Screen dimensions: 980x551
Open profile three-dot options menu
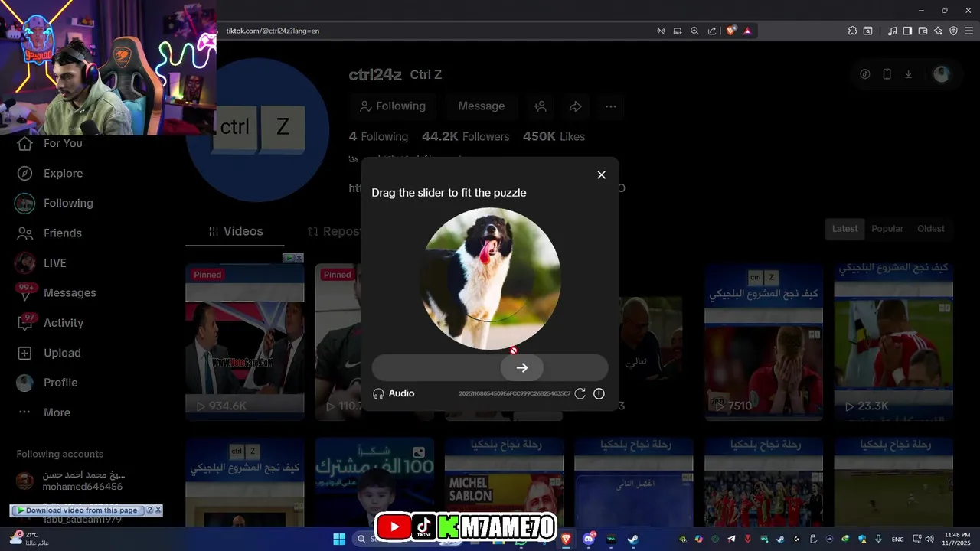tap(610, 106)
